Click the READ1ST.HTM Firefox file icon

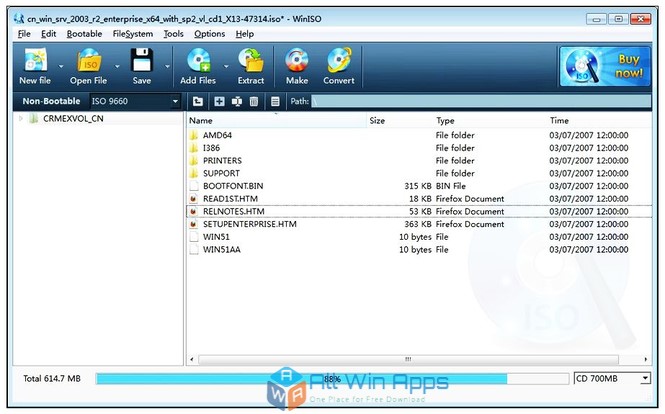[194, 199]
